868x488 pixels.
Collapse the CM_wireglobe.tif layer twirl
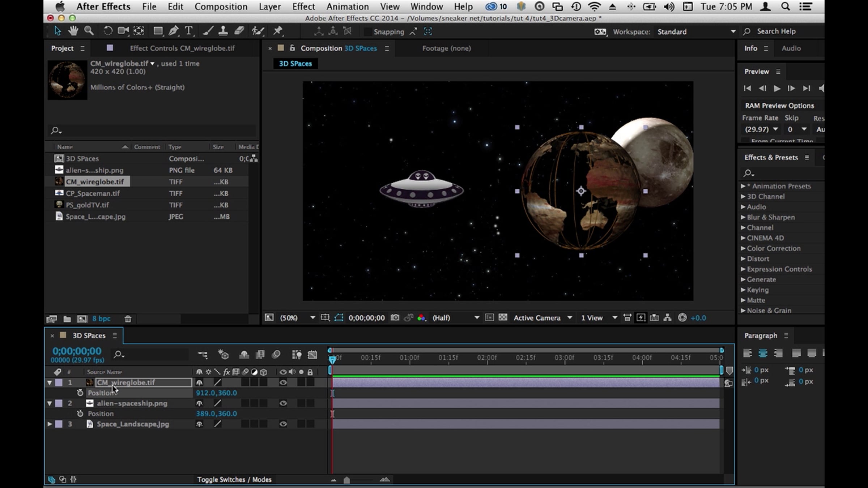50,382
